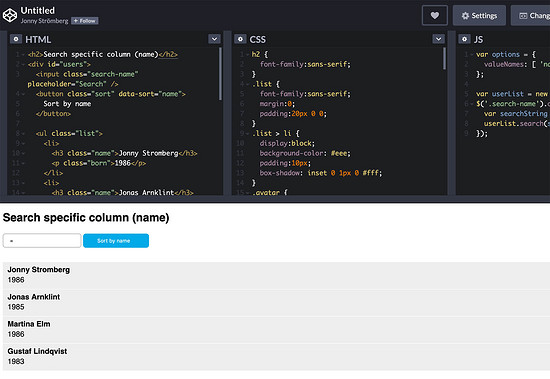550x379 pixels.
Task: Focus the Search input field
Action: [42, 241]
